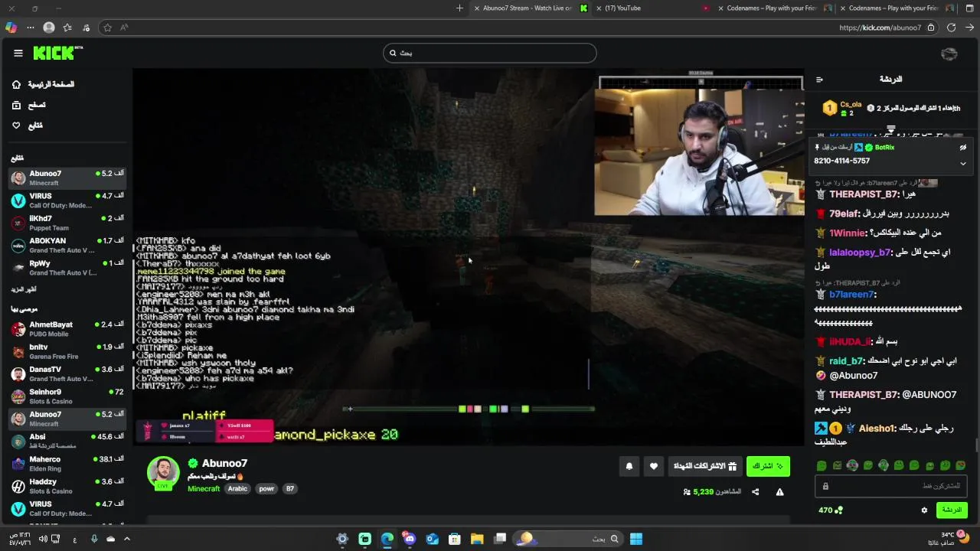Open raid_b7 username in chat
This screenshot has width=980, height=551.
[847, 360]
